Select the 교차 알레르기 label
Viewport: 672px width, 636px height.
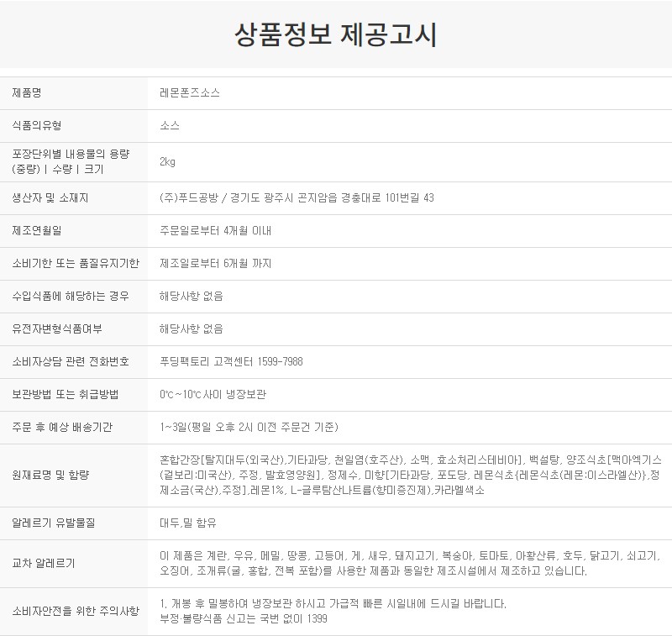tap(44, 563)
